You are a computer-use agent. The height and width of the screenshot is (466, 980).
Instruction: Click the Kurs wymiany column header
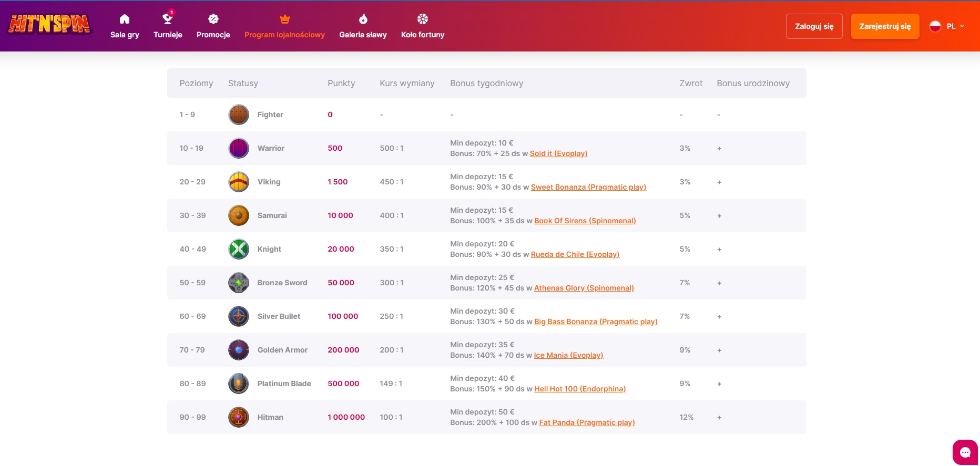[407, 83]
